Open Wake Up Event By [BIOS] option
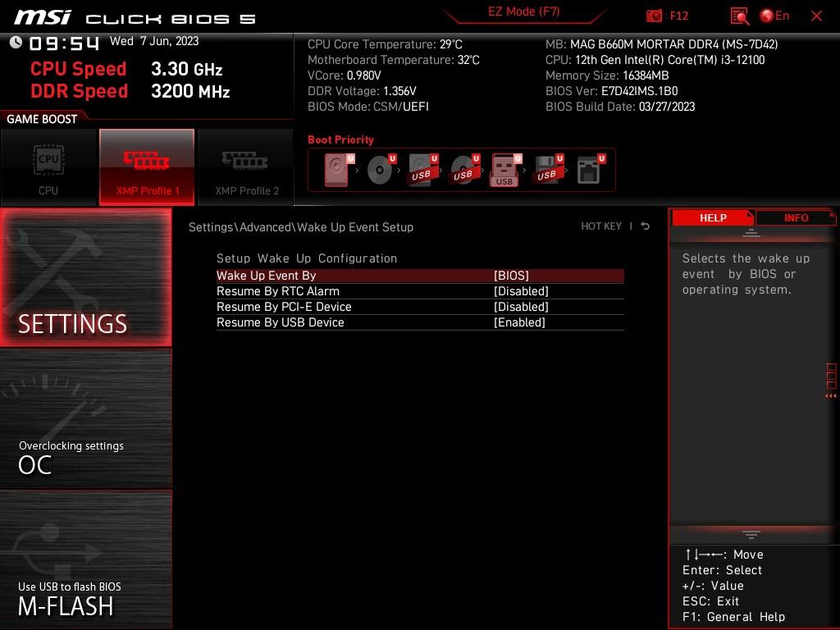The width and height of the screenshot is (840, 630). click(420, 276)
